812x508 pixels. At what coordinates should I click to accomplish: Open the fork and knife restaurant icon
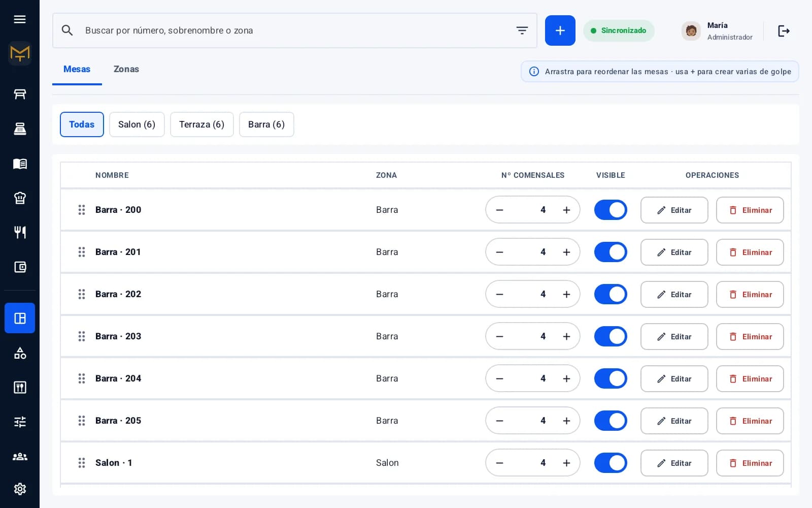20,232
